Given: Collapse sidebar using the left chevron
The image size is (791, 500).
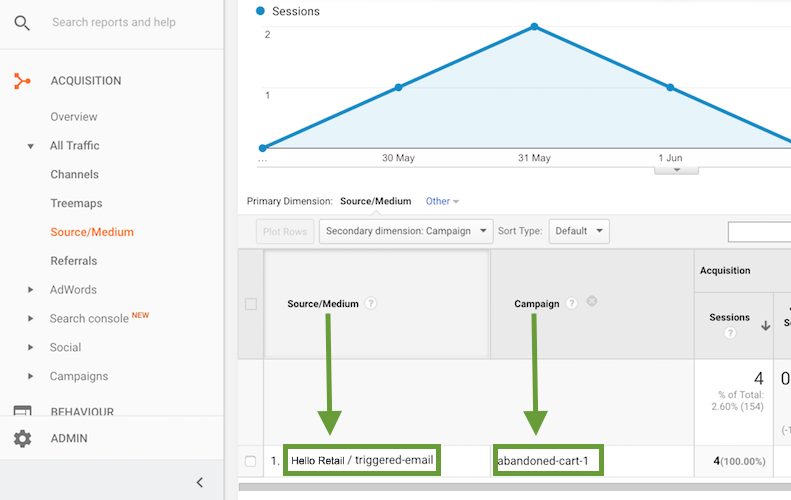Looking at the screenshot, I should pyautogui.click(x=200, y=482).
